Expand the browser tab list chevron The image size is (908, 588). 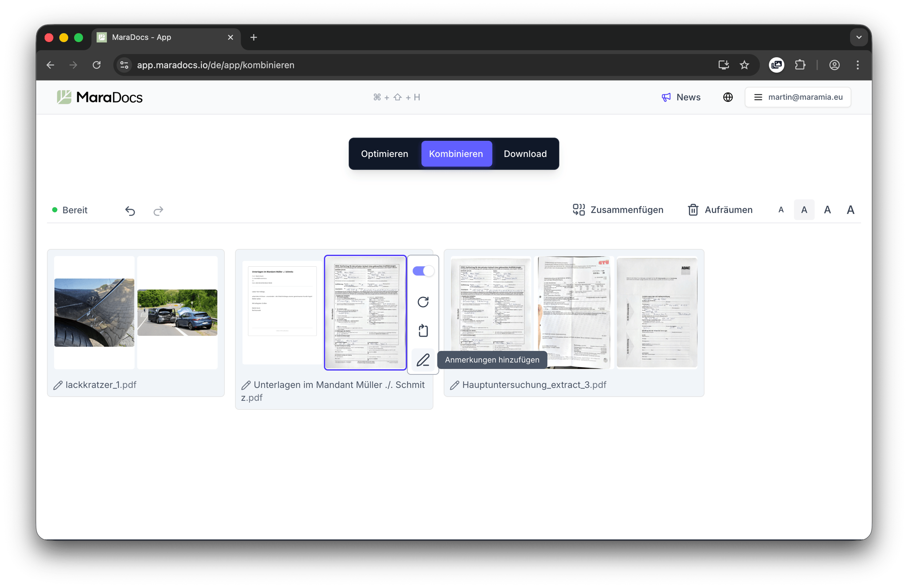(858, 37)
